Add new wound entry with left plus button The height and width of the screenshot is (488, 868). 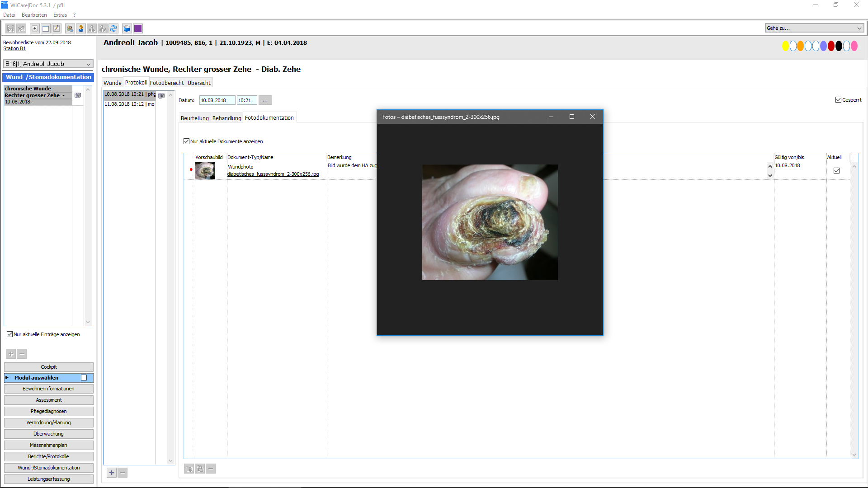[x=11, y=354]
